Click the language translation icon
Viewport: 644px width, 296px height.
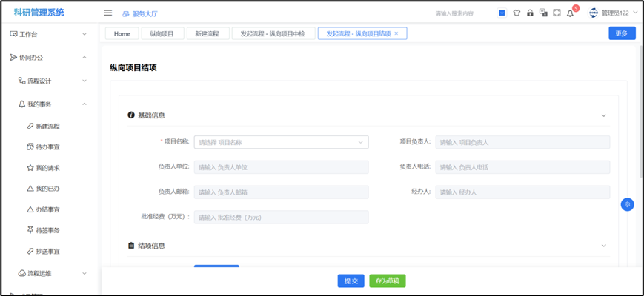click(x=543, y=13)
